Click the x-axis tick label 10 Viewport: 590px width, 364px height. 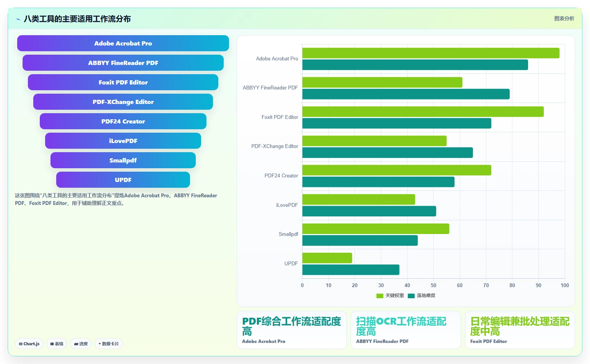click(x=328, y=285)
